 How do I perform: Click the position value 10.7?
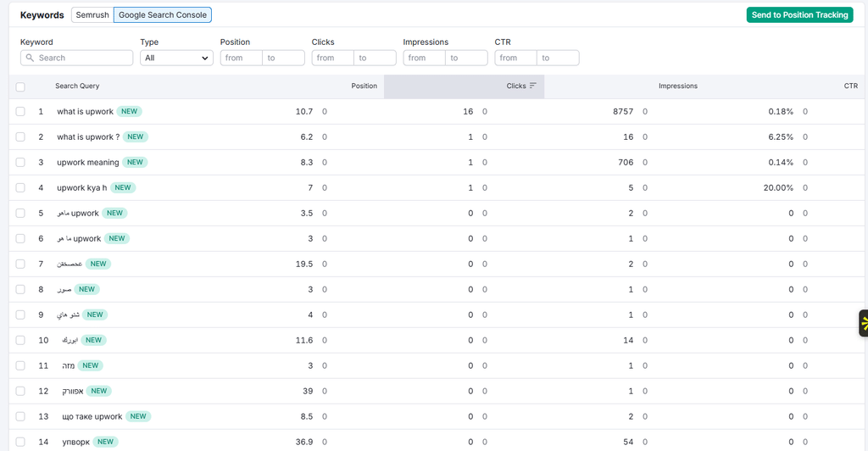pyautogui.click(x=304, y=111)
